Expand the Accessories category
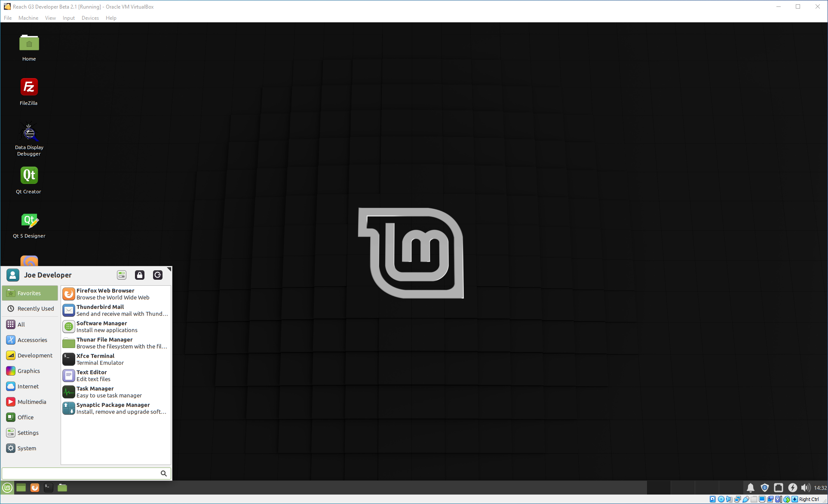 32,339
